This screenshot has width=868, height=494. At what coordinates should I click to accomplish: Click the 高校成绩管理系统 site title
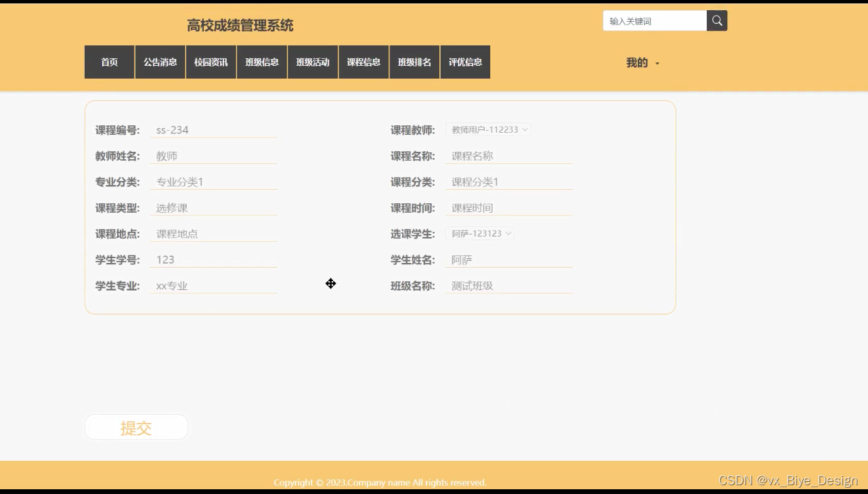[238, 25]
